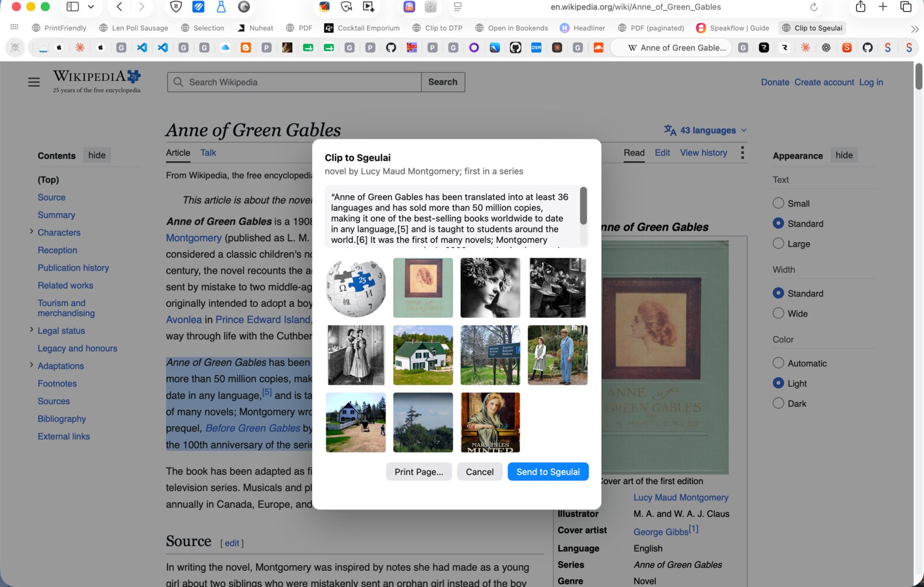The height and width of the screenshot is (587, 924).
Task: Select Small text size radio
Action: pyautogui.click(x=778, y=203)
